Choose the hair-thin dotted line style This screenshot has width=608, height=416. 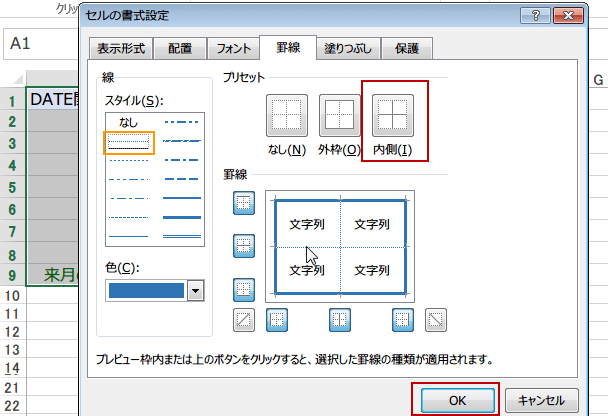coord(128,140)
